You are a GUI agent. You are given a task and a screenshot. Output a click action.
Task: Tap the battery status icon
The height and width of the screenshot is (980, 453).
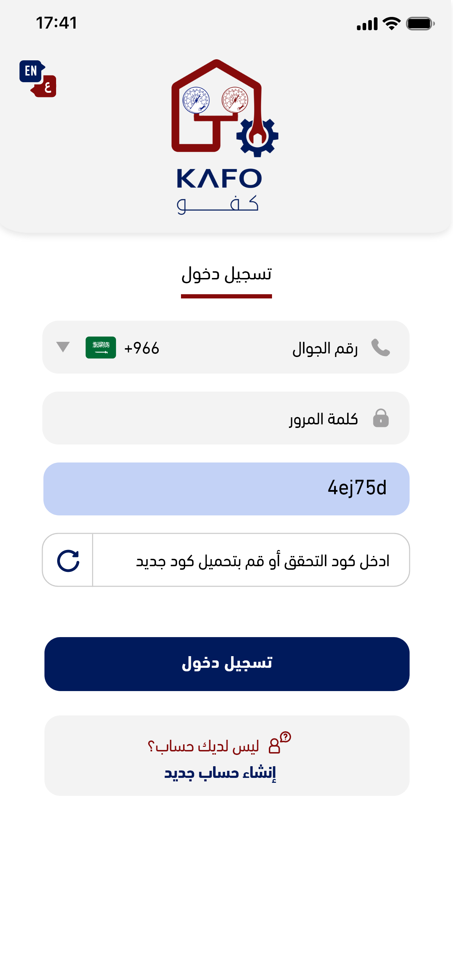[x=420, y=24]
